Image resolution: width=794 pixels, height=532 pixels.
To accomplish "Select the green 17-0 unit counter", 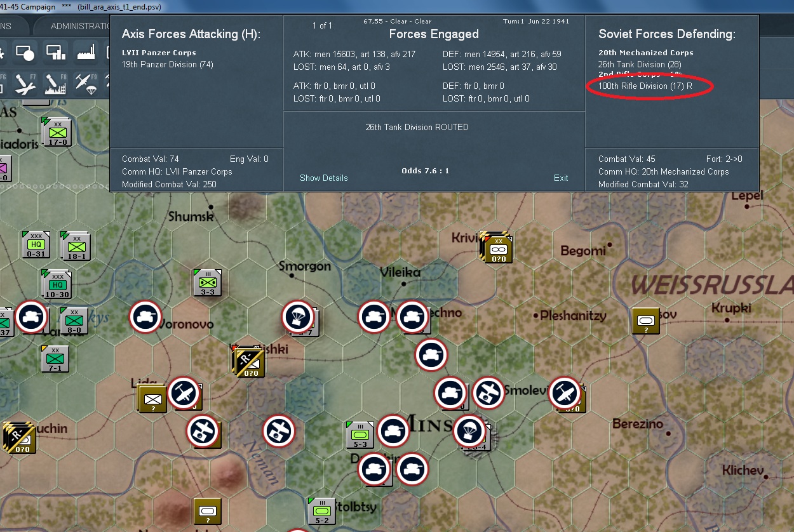I will (57, 132).
